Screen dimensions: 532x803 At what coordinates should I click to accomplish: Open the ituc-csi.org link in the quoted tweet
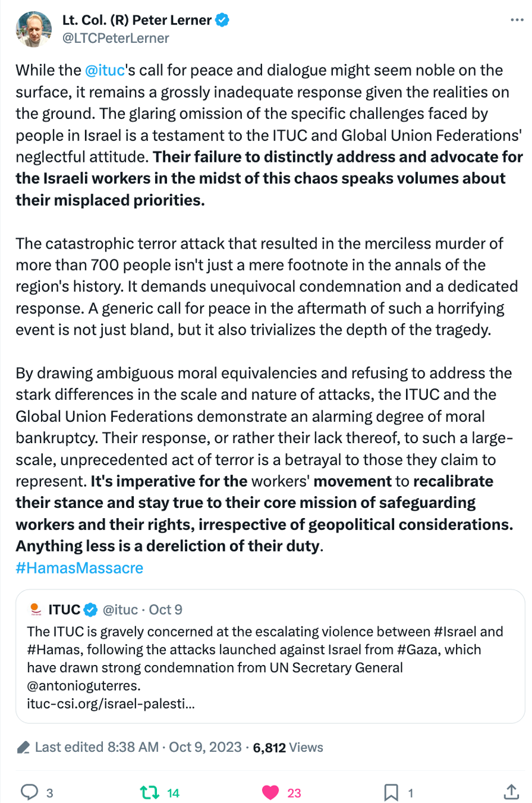[112, 704]
